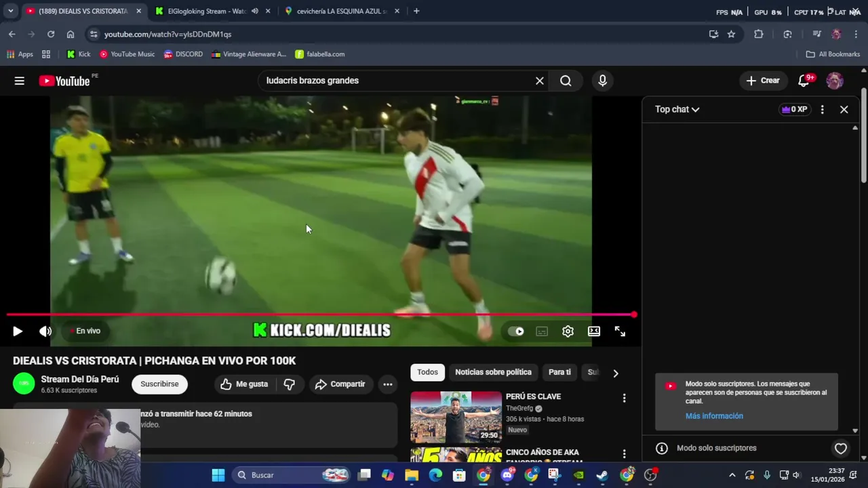Expand the Top chat dropdown
This screenshot has width=868, height=488.
click(677, 109)
